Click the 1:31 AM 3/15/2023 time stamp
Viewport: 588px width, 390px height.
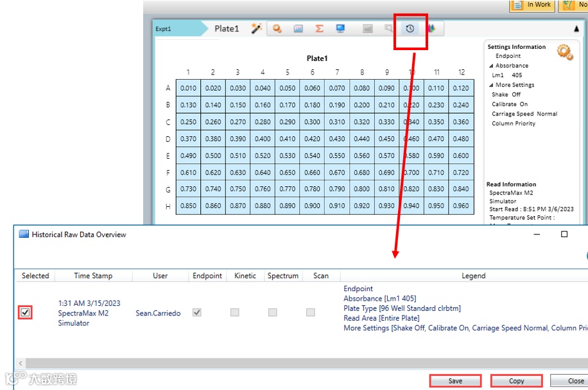tap(89, 303)
